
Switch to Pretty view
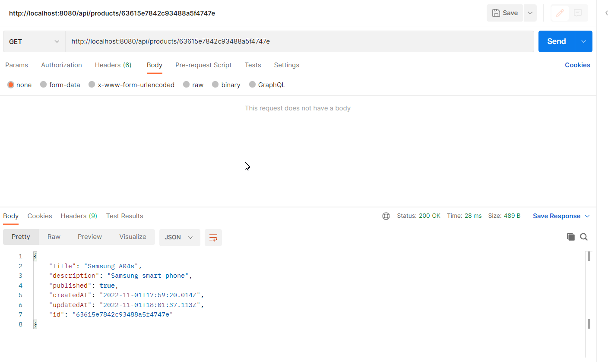pyautogui.click(x=21, y=237)
